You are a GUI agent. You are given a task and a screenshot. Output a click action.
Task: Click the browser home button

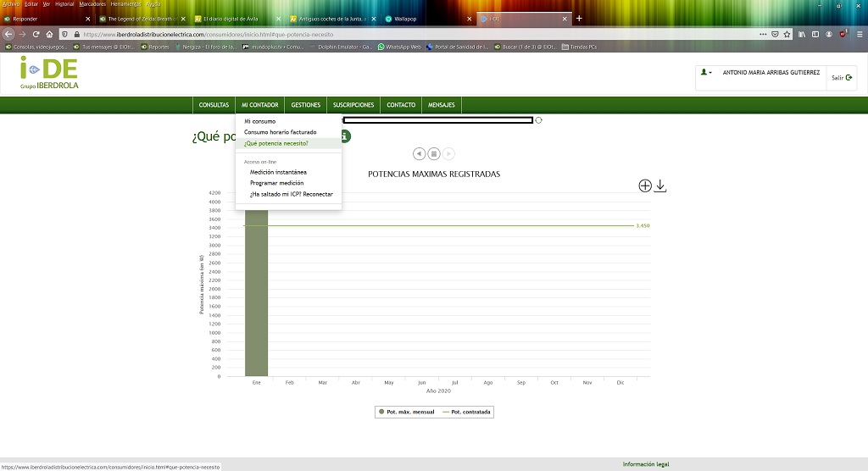[50, 34]
